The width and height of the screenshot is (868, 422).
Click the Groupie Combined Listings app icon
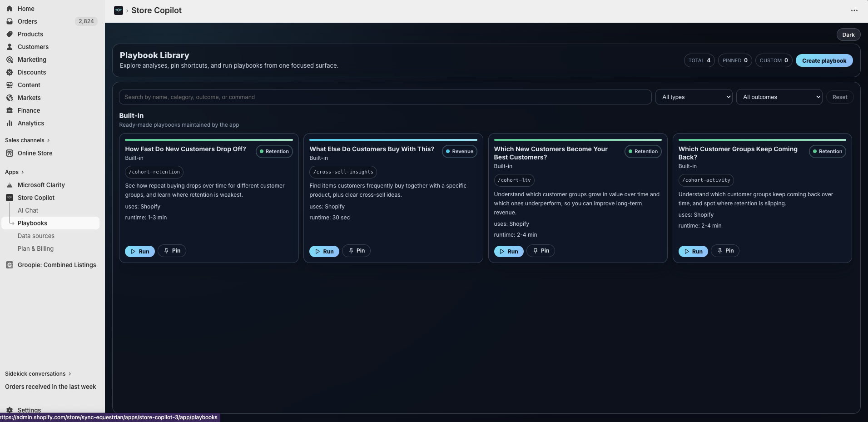click(10, 265)
